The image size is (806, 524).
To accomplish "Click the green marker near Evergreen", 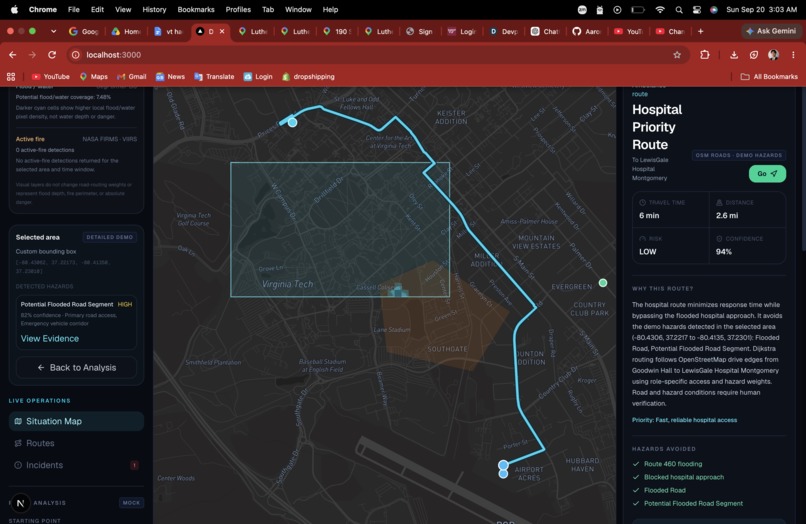I will (603, 283).
